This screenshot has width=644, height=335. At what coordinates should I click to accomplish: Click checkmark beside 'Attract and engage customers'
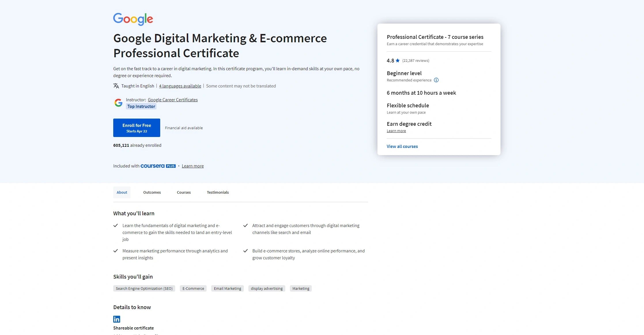[245, 226]
